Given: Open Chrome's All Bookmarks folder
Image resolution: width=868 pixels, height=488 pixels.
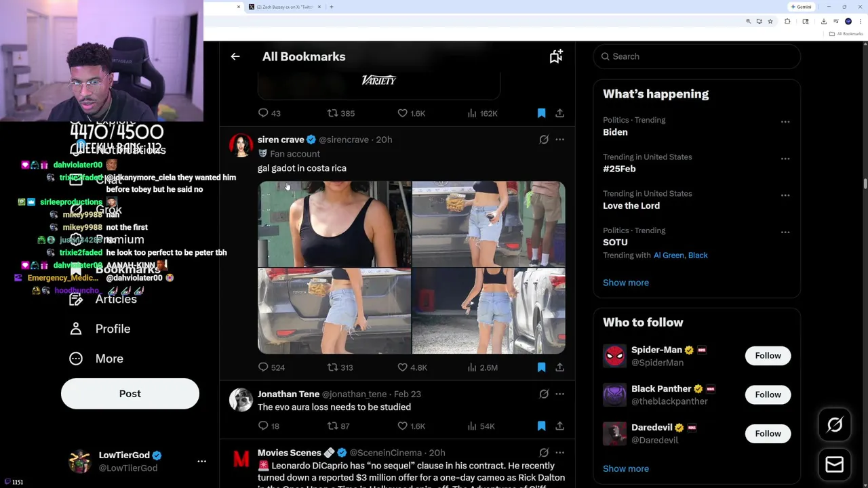Looking at the screenshot, I should 847,34.
